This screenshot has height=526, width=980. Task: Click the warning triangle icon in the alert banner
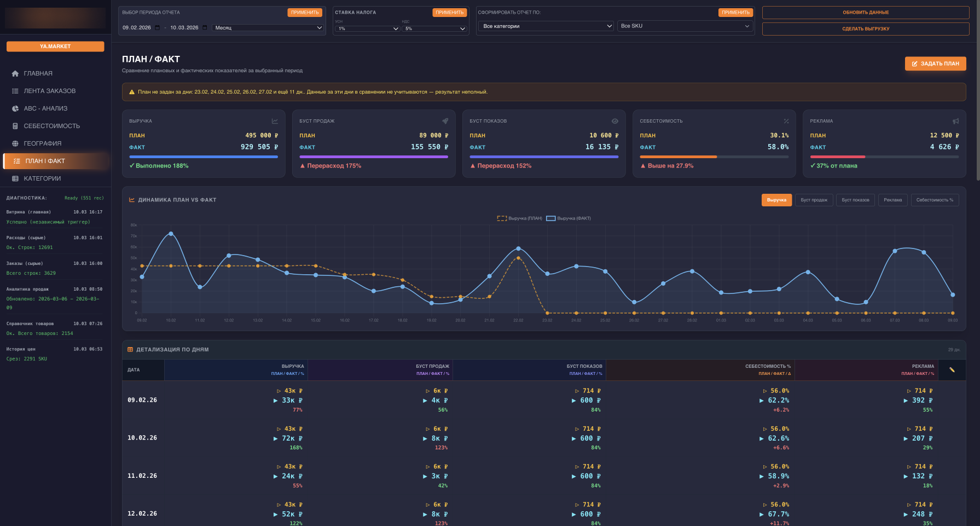(132, 92)
